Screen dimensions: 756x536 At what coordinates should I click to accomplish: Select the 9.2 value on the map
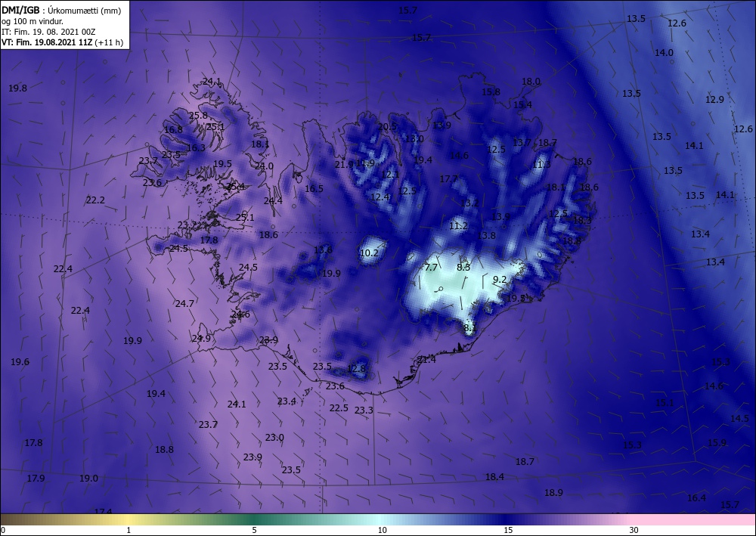point(500,279)
